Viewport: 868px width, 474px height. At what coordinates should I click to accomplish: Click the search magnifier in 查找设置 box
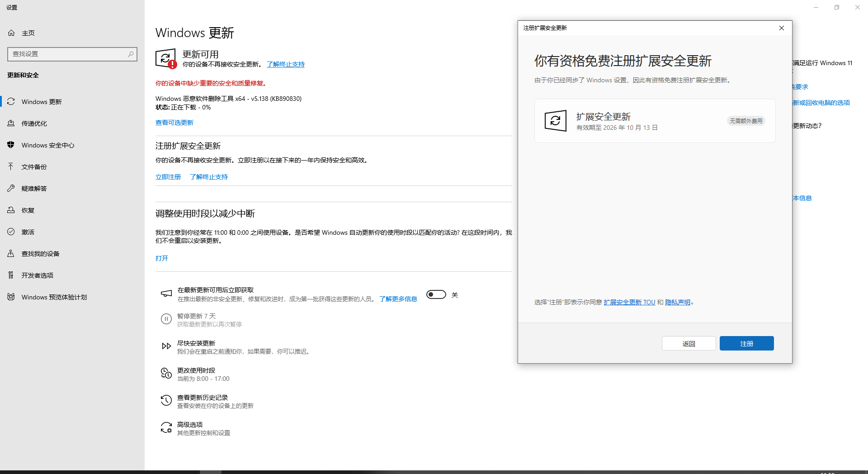click(x=131, y=54)
